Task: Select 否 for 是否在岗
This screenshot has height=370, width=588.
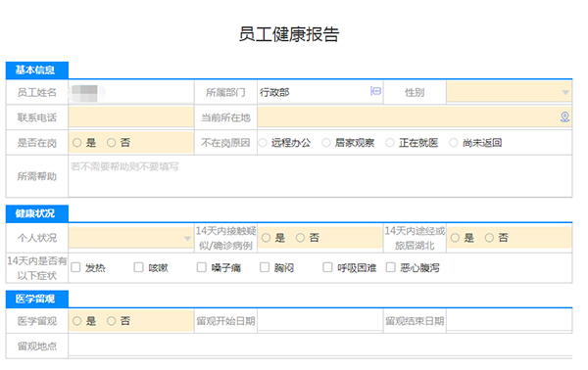Action: point(111,143)
